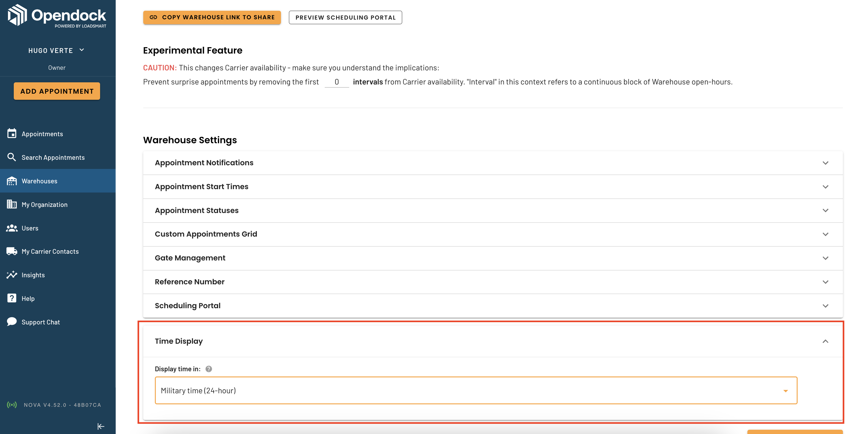
Task: Click the My Carrier Contacts truck icon
Action: 12,251
